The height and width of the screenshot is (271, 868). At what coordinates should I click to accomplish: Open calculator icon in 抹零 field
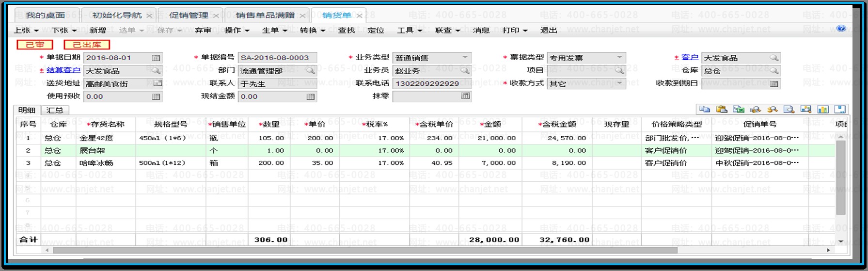tap(465, 96)
